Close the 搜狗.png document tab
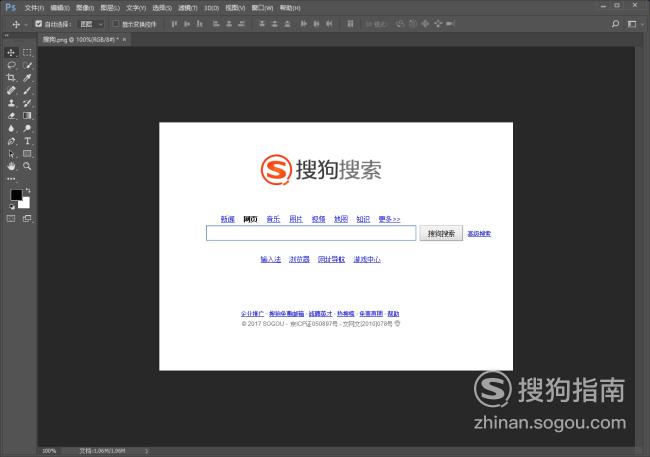Screen dimensions: 650x457 (x=124, y=39)
